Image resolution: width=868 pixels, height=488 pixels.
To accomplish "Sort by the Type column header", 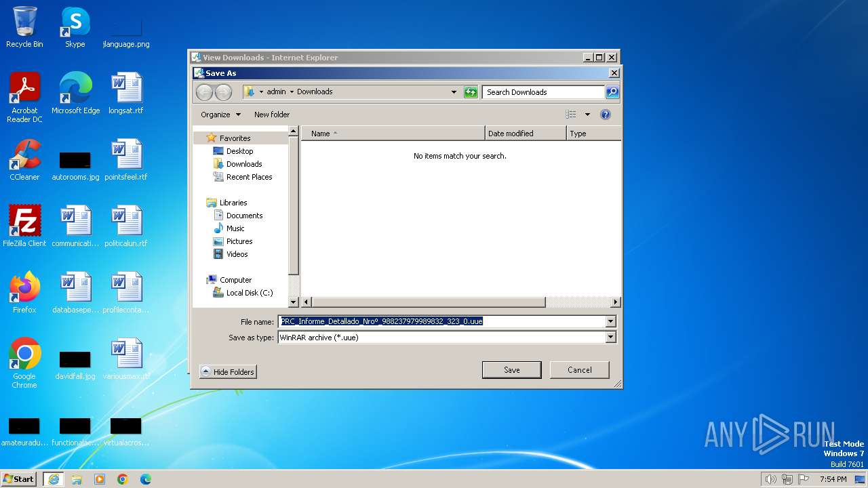I will pyautogui.click(x=593, y=134).
